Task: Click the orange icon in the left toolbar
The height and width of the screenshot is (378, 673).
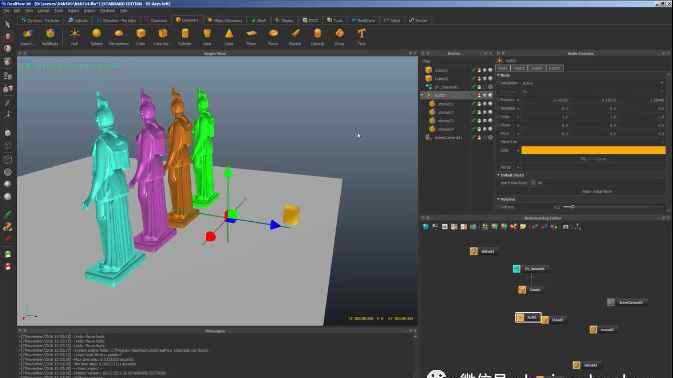Action: [x=7, y=227]
